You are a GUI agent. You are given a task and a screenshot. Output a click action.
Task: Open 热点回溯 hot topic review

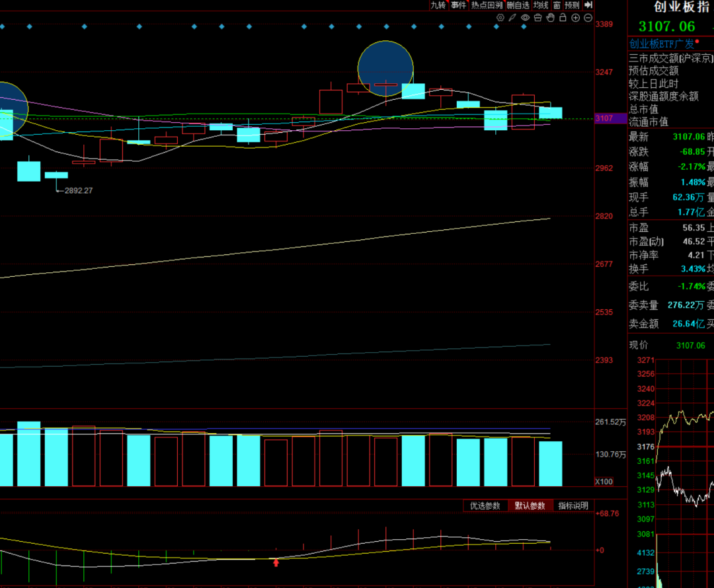(487, 5)
